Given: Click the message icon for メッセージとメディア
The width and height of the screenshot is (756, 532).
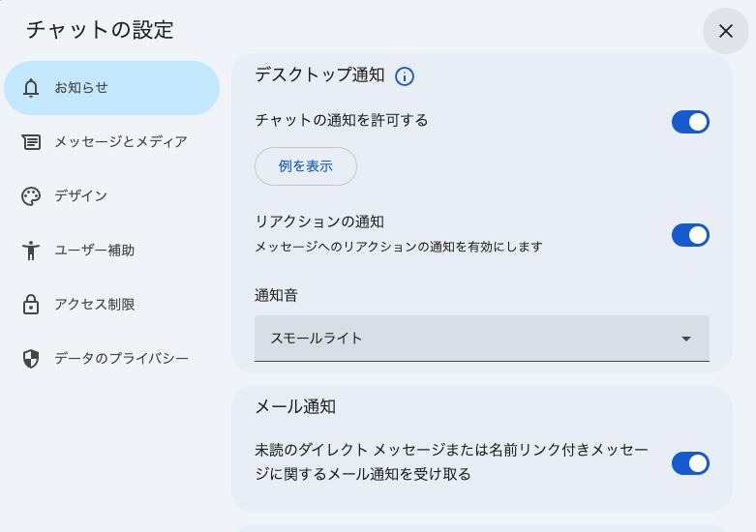Looking at the screenshot, I should (31, 142).
